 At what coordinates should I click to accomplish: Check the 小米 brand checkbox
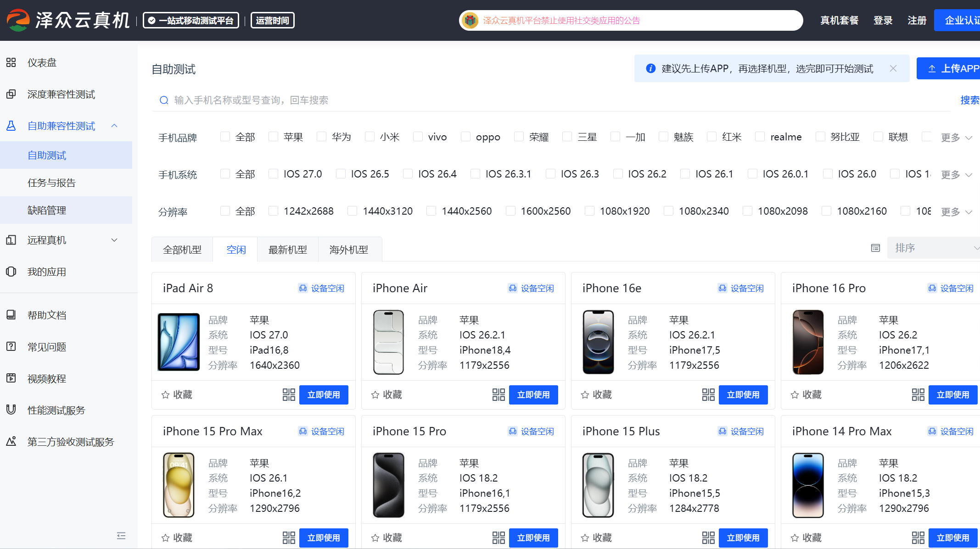pos(370,137)
